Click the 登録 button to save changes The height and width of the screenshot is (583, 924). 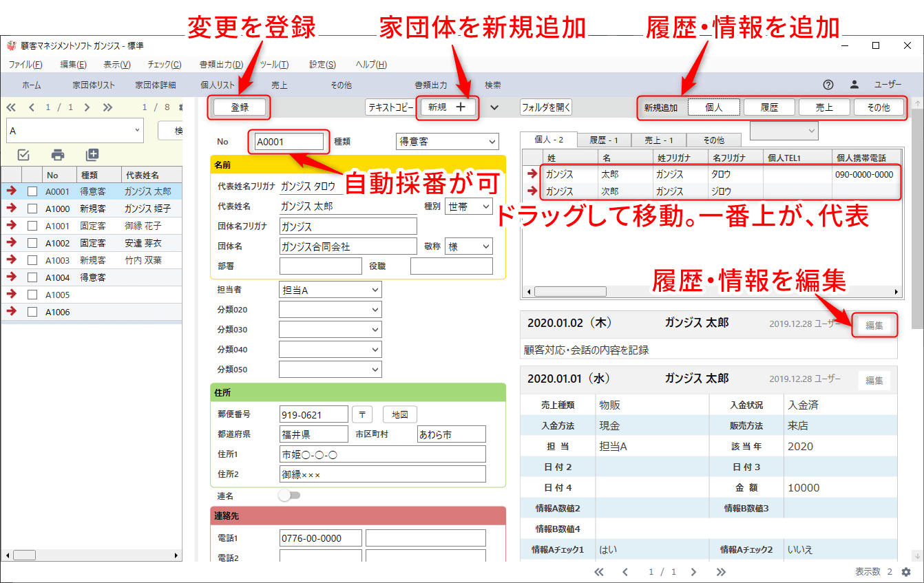point(240,107)
